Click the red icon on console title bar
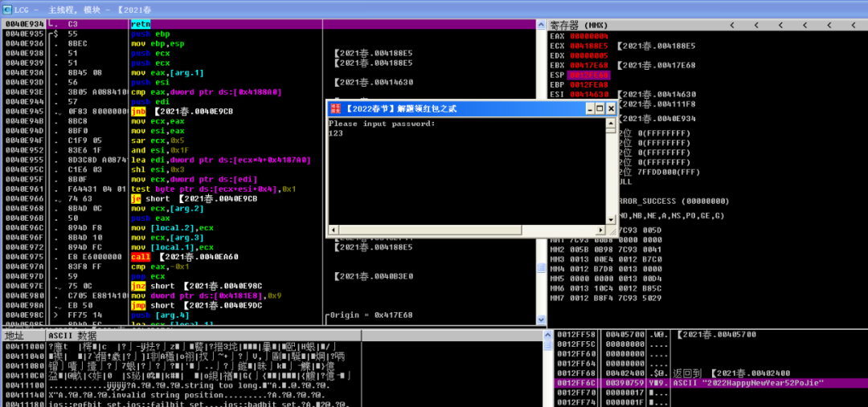The height and width of the screenshot is (407, 868). tap(336, 108)
